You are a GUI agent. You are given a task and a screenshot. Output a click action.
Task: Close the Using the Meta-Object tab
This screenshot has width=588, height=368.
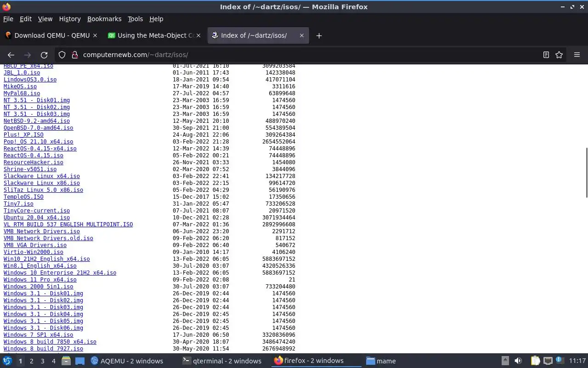coord(198,35)
